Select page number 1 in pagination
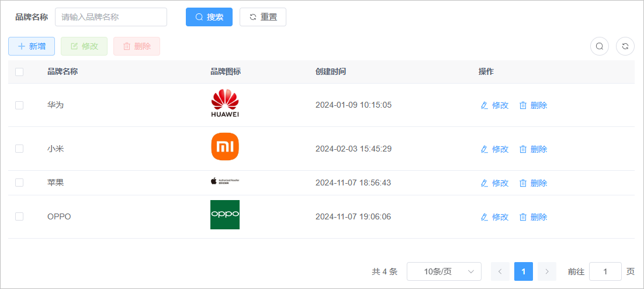 point(524,271)
